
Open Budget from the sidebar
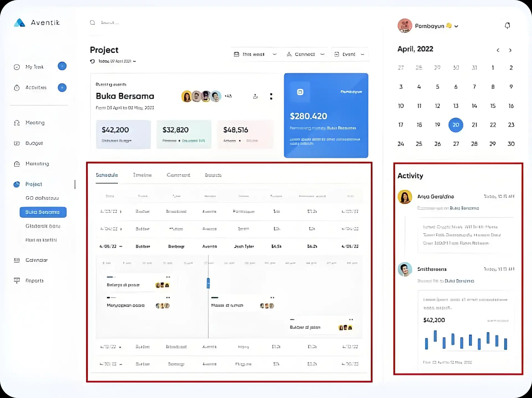34,143
